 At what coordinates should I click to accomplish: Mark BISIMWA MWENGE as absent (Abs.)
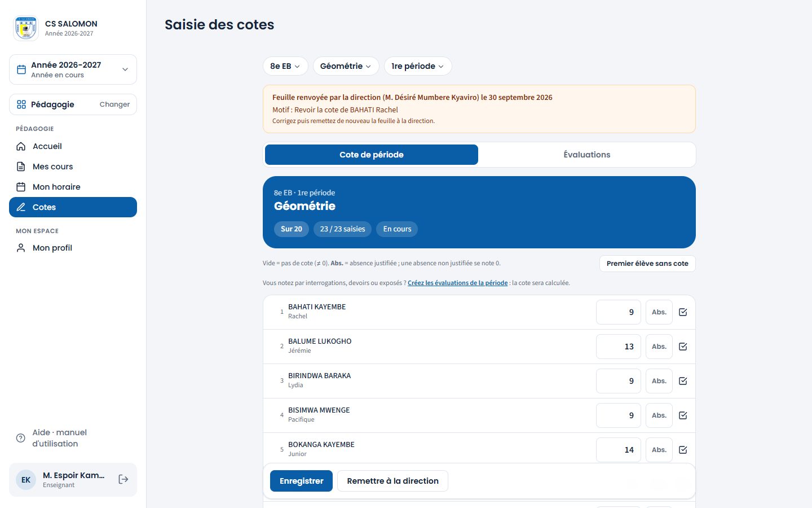coord(659,415)
